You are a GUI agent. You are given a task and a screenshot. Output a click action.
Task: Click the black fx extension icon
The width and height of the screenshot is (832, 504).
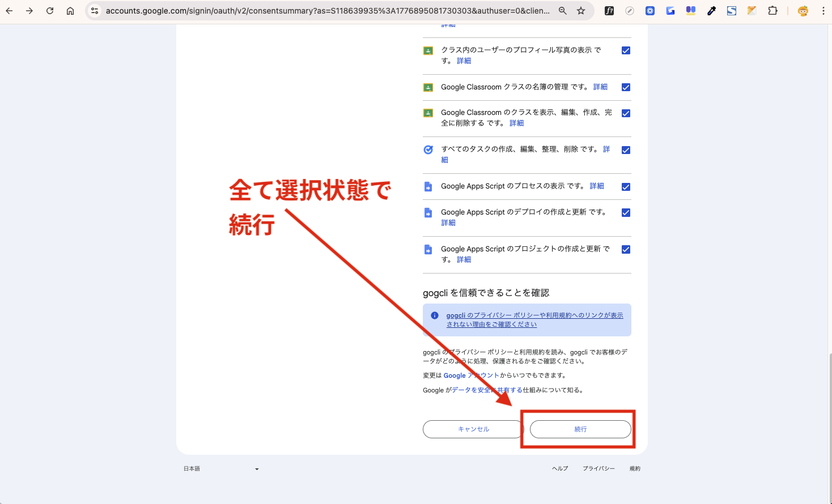[609, 11]
